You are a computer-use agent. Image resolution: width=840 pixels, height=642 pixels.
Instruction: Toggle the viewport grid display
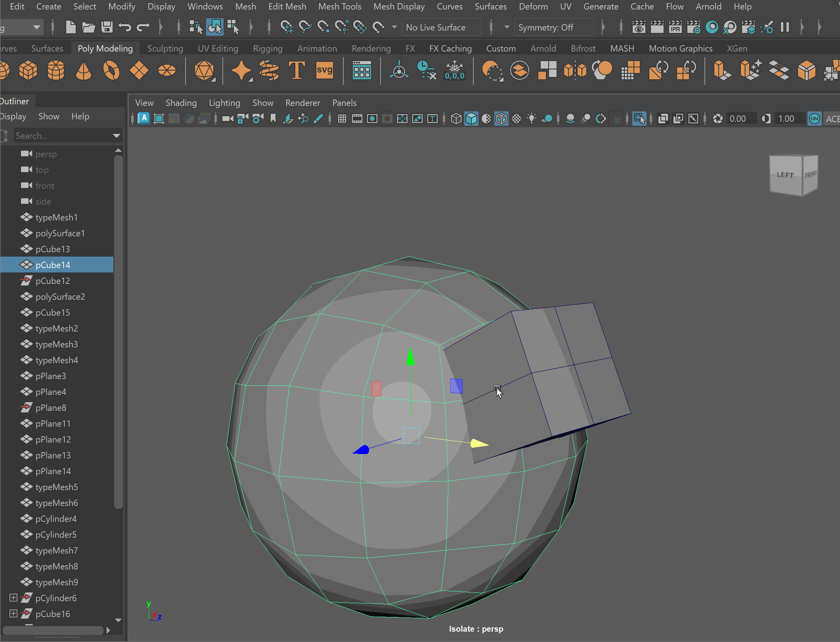tap(342, 119)
